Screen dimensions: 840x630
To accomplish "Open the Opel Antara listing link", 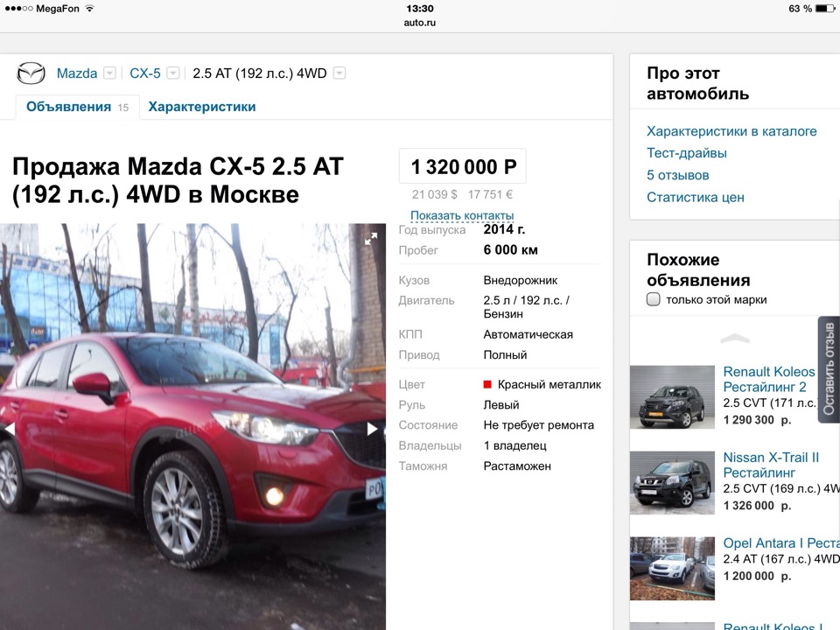I will coord(781,542).
